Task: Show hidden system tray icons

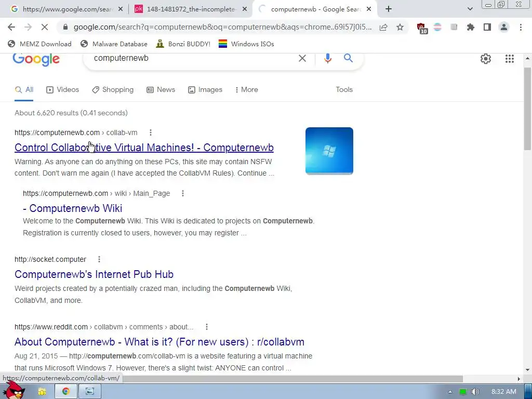Action: point(450,392)
